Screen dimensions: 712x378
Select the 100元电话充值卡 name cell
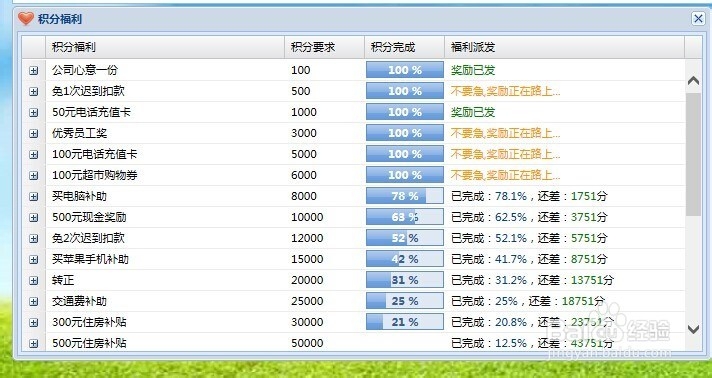coord(94,154)
